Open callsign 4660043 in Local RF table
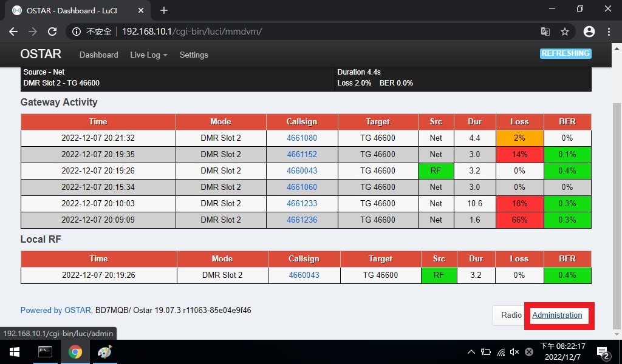 [x=304, y=275]
